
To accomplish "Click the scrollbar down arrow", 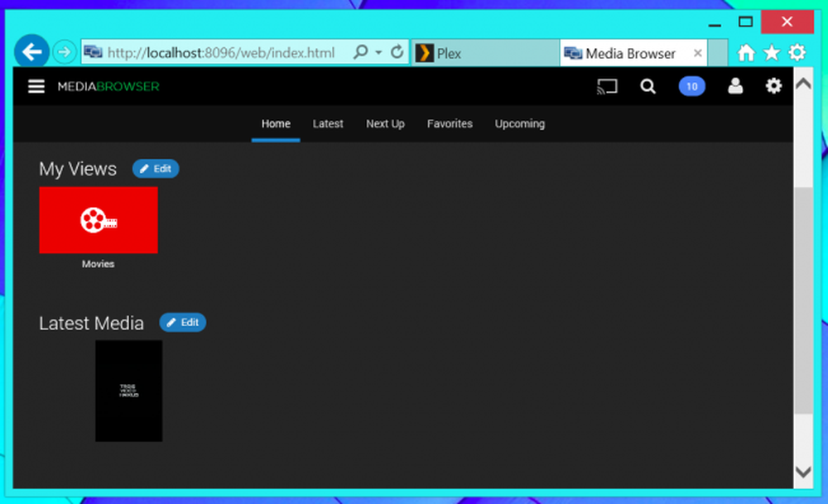I will 803,472.
